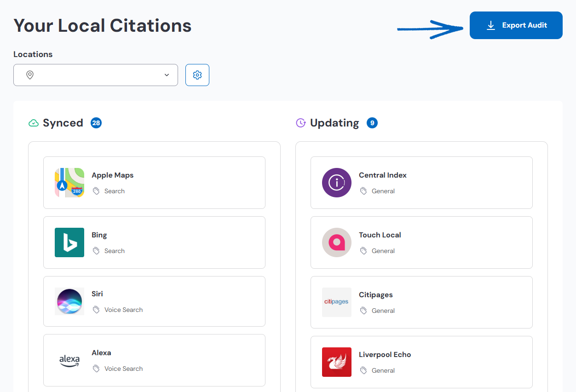Viewport: 576px width, 392px height.
Task: Click the Search tag under Bing
Action: (115, 251)
